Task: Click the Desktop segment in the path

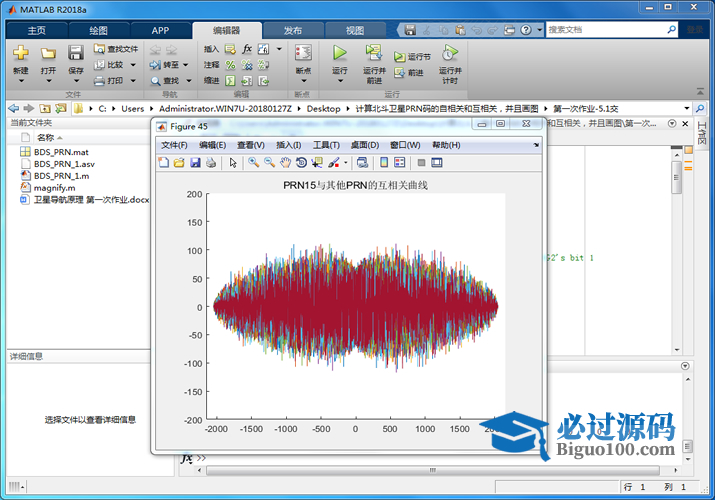Action: pos(323,108)
